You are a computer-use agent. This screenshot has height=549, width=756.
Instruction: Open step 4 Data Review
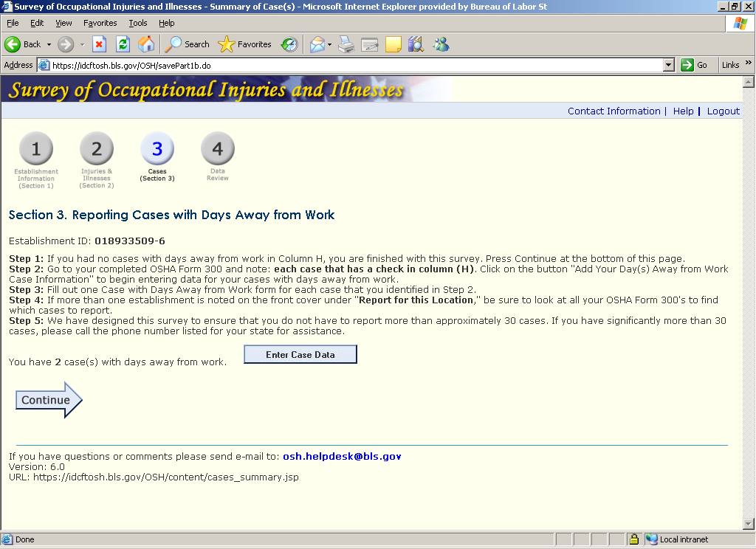coord(218,149)
